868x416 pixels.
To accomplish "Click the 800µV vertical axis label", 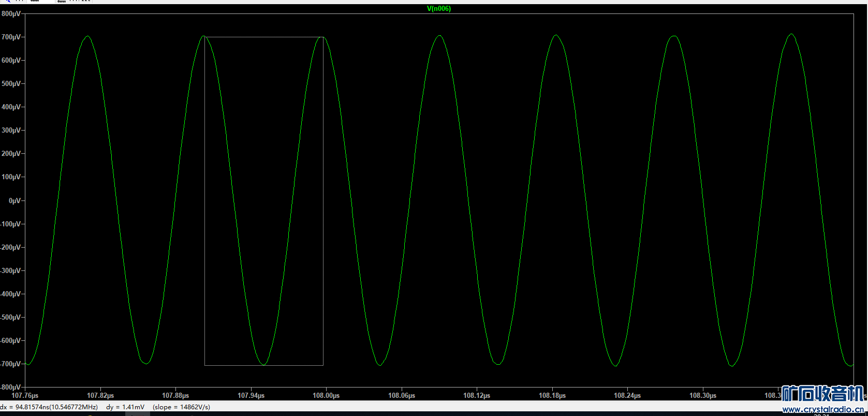I will (11, 14).
